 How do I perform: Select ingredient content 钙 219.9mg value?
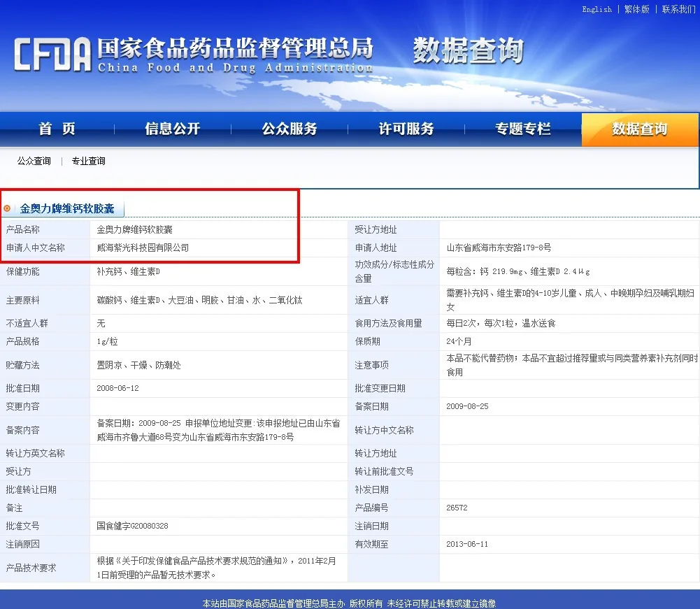pos(518,271)
